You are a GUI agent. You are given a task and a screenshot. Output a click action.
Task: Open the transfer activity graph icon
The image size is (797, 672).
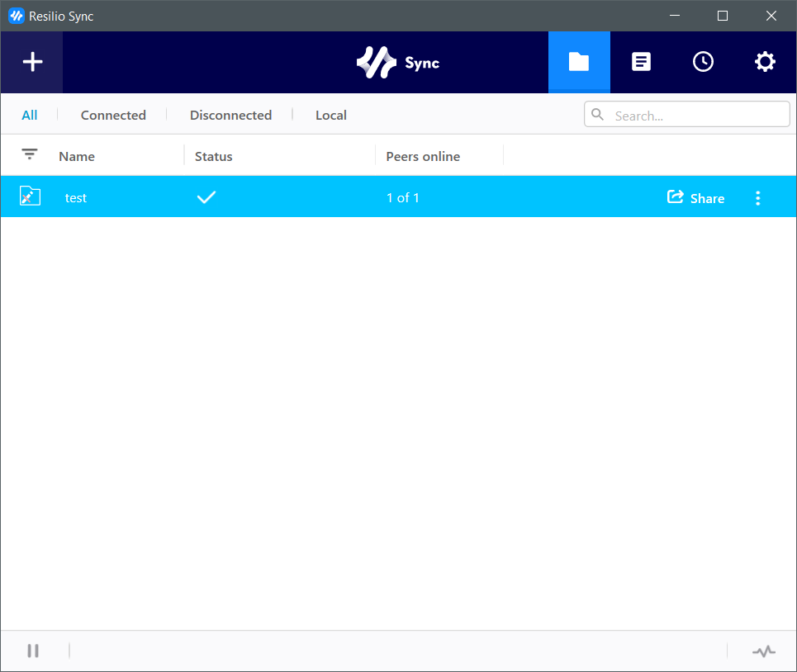[x=764, y=651]
